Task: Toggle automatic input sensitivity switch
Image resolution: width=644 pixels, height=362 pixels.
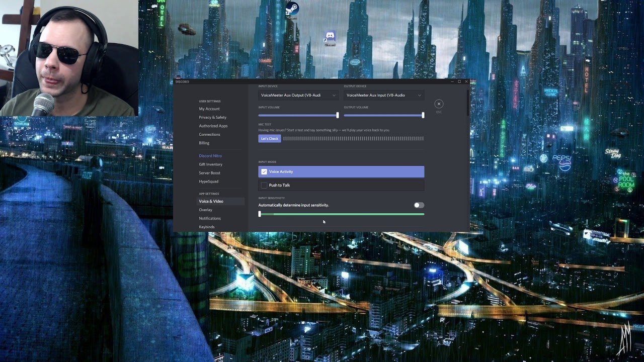Action: click(x=419, y=205)
